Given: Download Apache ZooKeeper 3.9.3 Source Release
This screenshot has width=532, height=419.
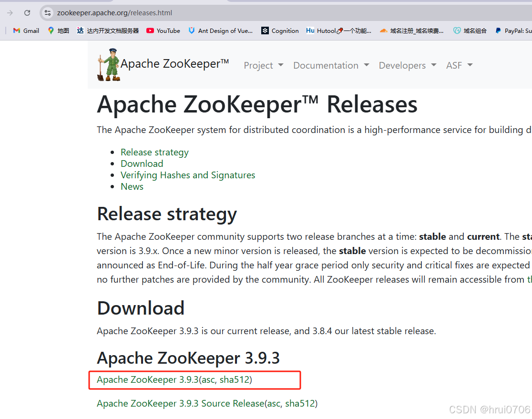Looking at the screenshot, I should click(x=181, y=403).
